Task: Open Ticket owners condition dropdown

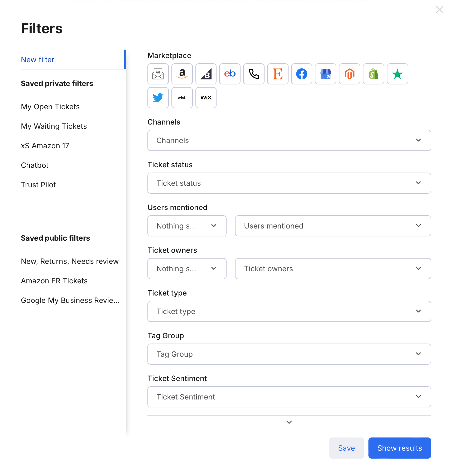Action: [x=187, y=269]
